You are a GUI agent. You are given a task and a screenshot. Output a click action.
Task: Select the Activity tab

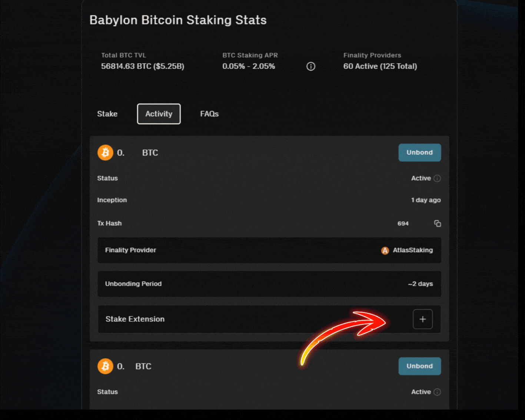pos(159,114)
